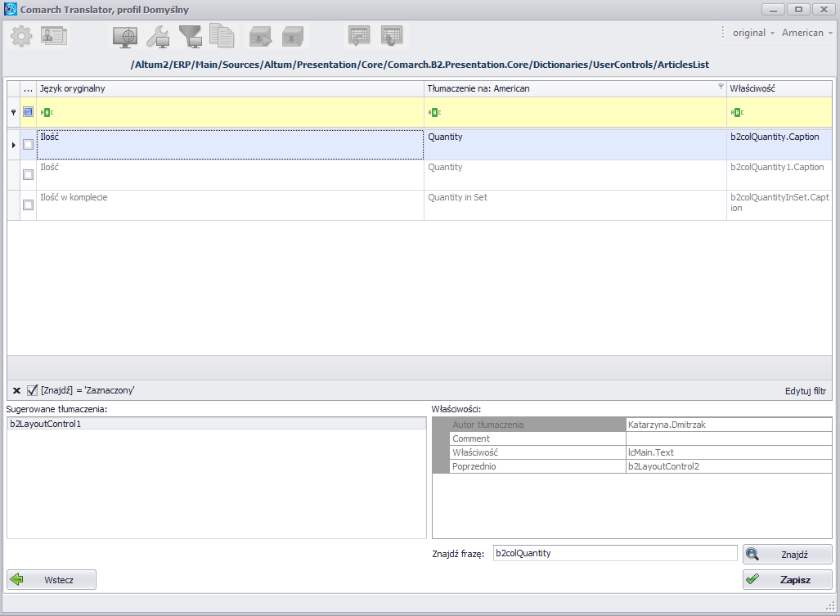Image resolution: width=840 pixels, height=616 pixels.
Task: Check the box for the b2colQuantity1.Caption row
Action: coord(29,174)
